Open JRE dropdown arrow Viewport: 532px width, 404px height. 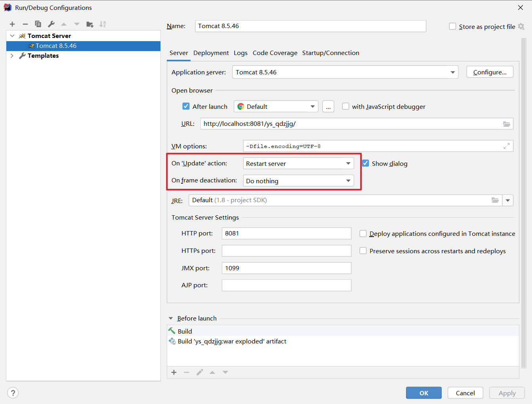508,200
